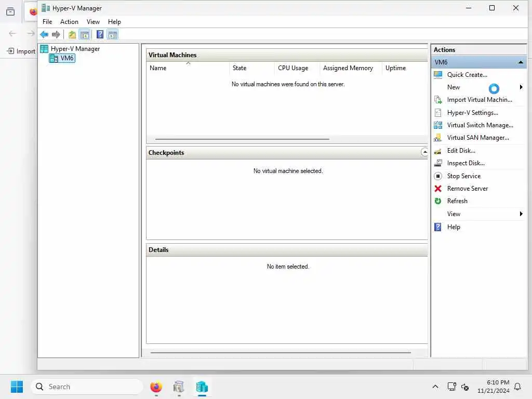Click Remove Server action
Screen dimensions: 532x399
[467, 189]
